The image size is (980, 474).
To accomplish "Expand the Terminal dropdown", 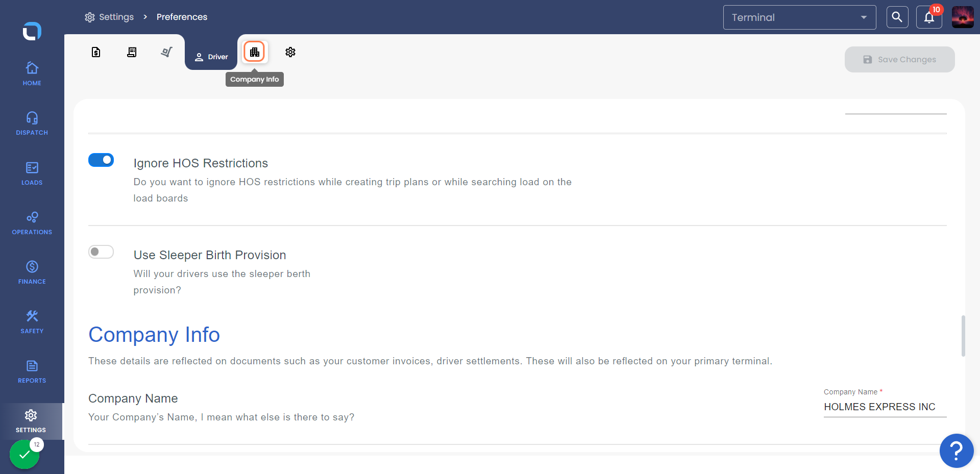I will coord(799,17).
